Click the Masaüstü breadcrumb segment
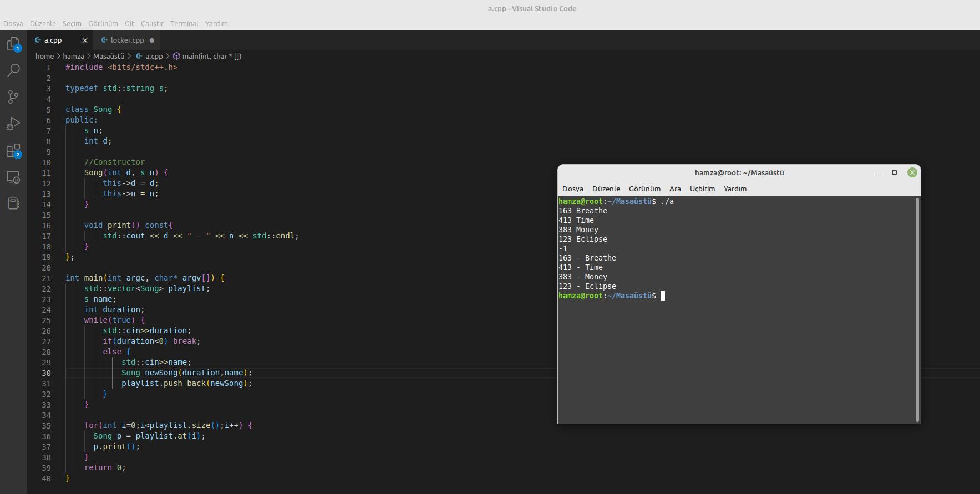 [109, 56]
